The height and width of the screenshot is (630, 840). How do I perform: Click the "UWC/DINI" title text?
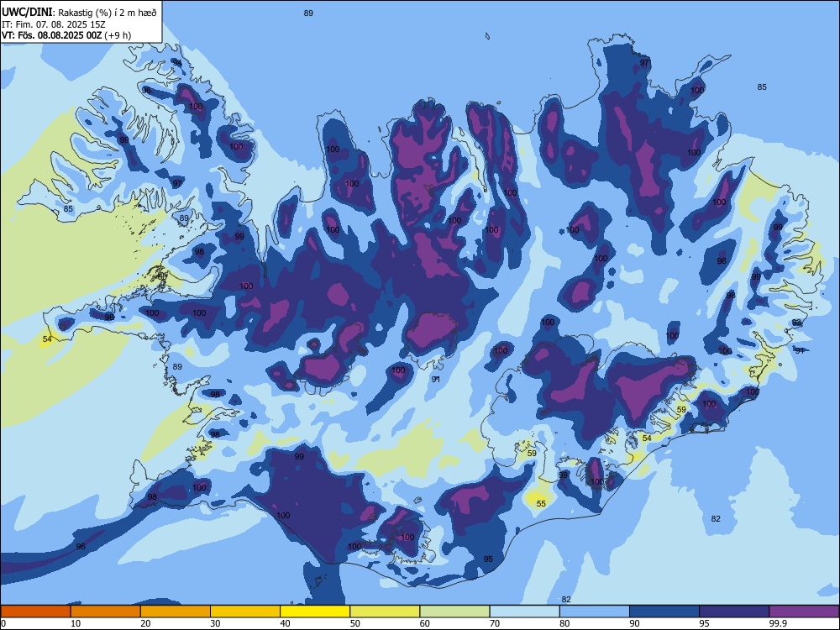[x=27, y=12]
